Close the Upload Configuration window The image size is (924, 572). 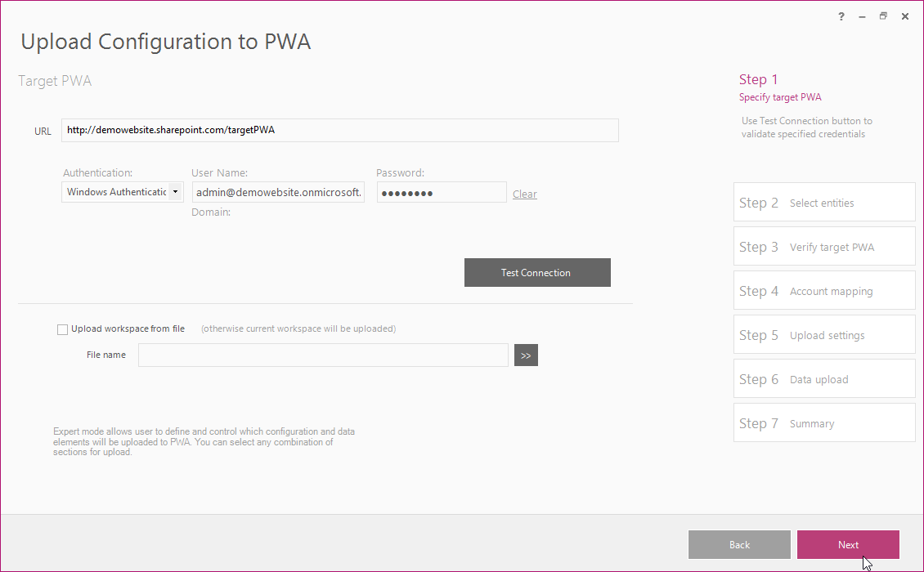tap(904, 16)
